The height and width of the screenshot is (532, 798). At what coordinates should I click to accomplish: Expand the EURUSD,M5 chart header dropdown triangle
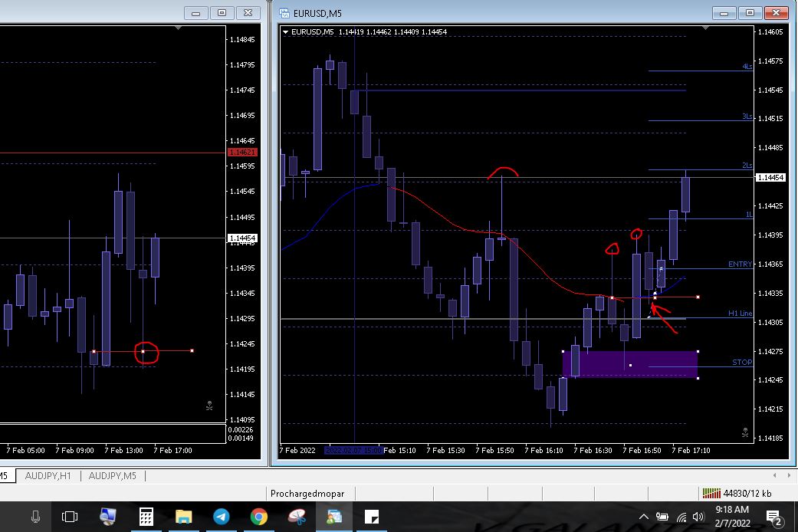[x=285, y=32]
